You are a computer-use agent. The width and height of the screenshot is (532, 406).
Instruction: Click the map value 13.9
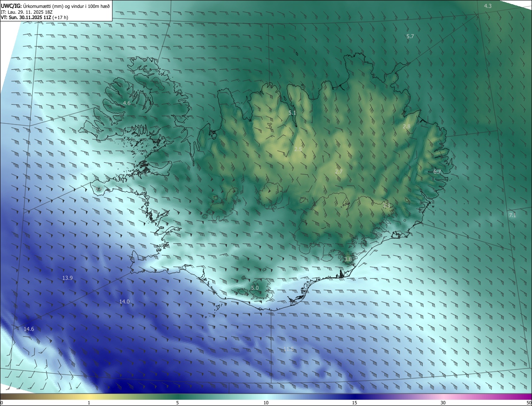click(67, 278)
